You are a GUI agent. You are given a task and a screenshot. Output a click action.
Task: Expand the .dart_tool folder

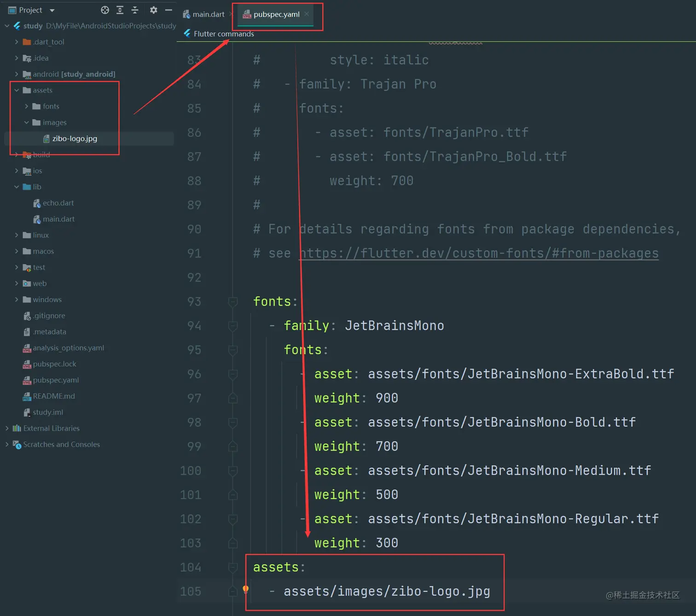(x=17, y=42)
